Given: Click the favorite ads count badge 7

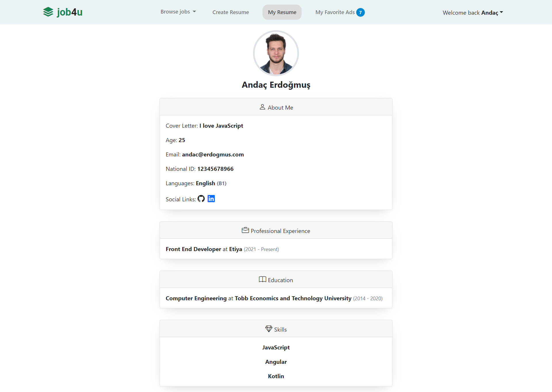Looking at the screenshot, I should click(360, 12).
